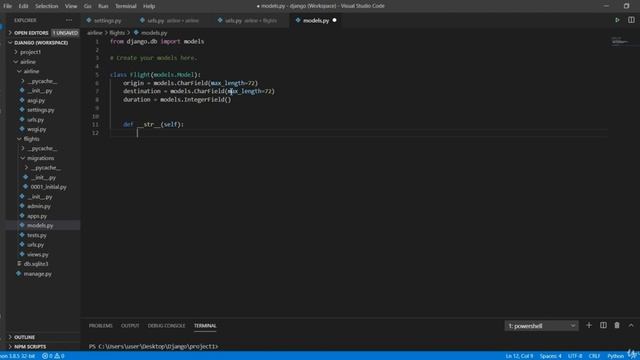Open the Terminal menu
Viewport: 640px width, 360px height.
click(x=125, y=6)
